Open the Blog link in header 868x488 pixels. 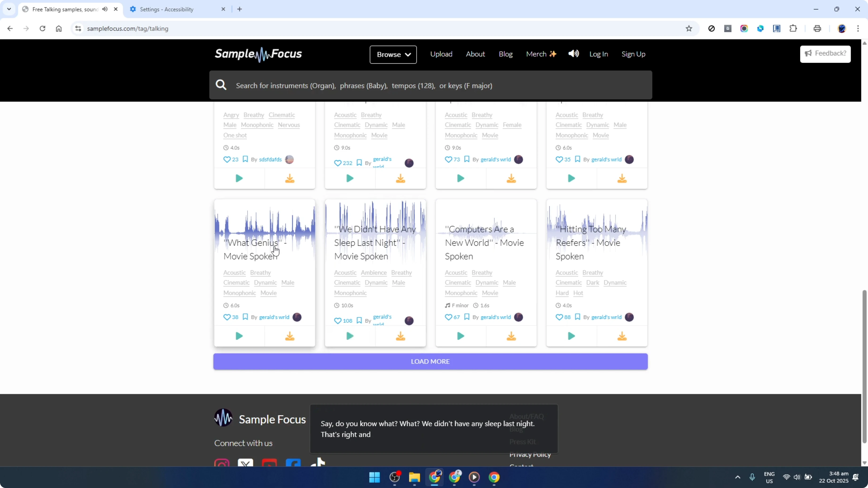click(x=505, y=54)
